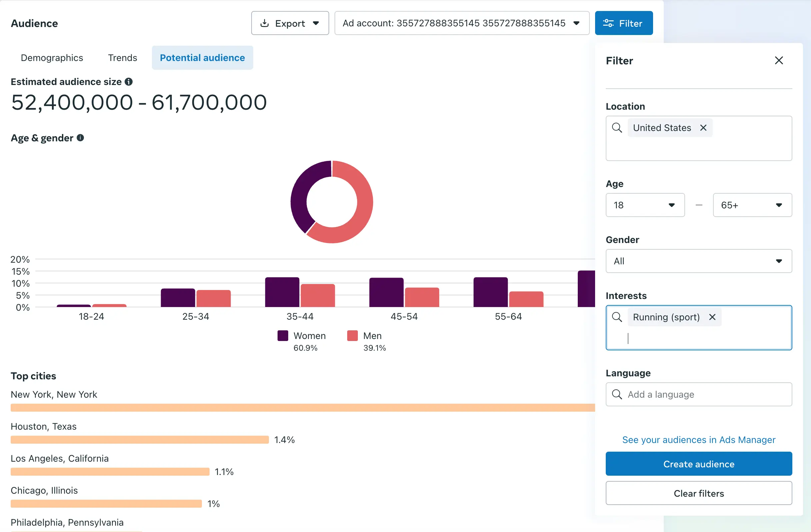Viewport: 811px width, 532px height.
Task: Open the minimum age 18 dropdown
Action: point(645,205)
